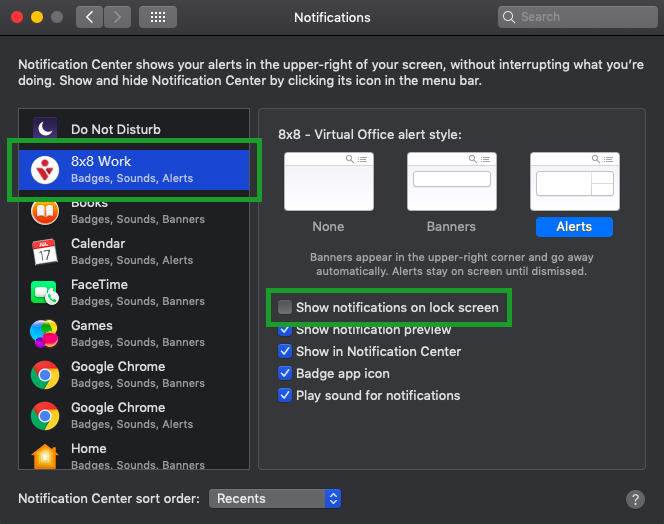Select FaceTime in app list
This screenshot has height=524, width=664.
pos(134,293)
